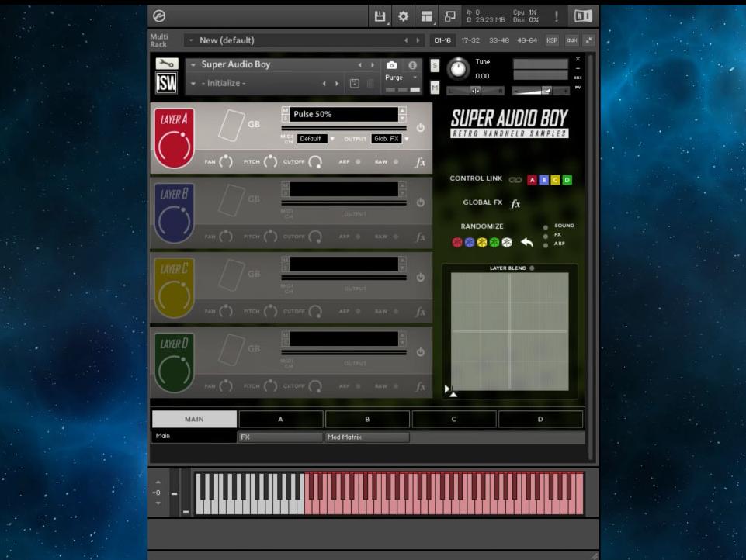Click inside the Layer Blend XY pad
Screen dimensions: 746x560
tap(508, 330)
